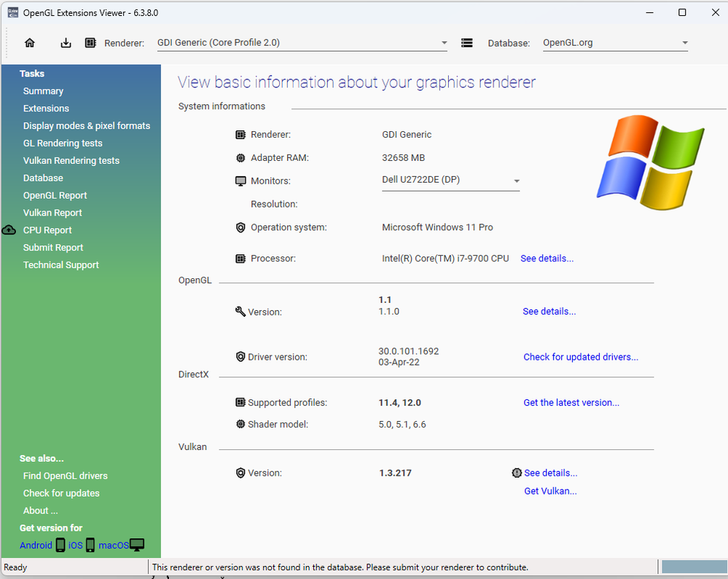Viewport: 728px width, 579px height.
Task: Click the status bar progress indicator
Action: [x=694, y=567]
